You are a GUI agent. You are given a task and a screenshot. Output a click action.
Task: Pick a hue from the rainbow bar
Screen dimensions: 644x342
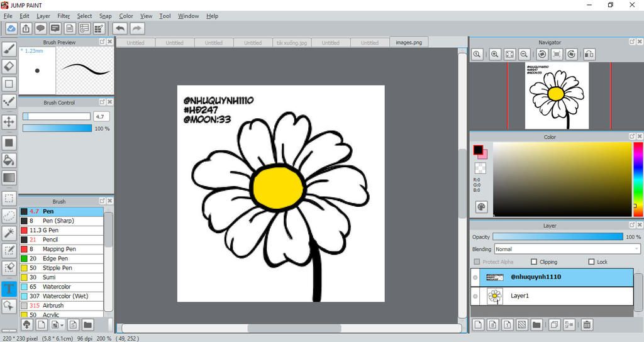click(x=638, y=179)
